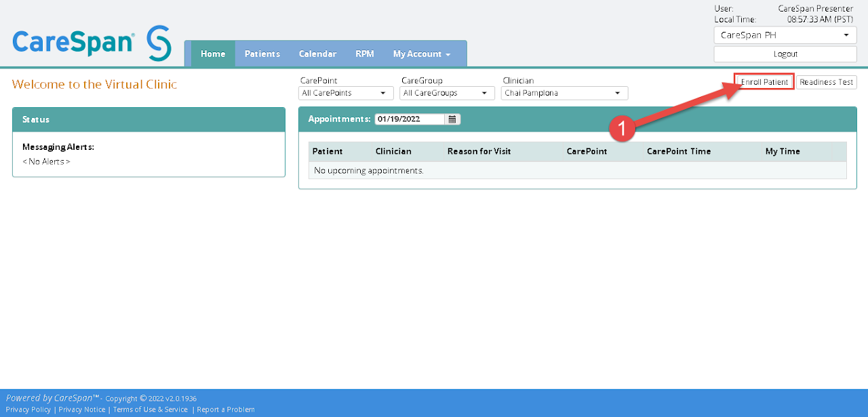This screenshot has width=868, height=417.
Task: Click the appointments date field 01/19/2022
Action: 410,119
